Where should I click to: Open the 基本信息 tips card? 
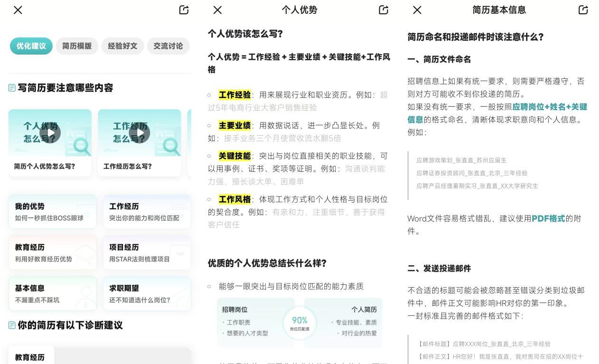52,294
